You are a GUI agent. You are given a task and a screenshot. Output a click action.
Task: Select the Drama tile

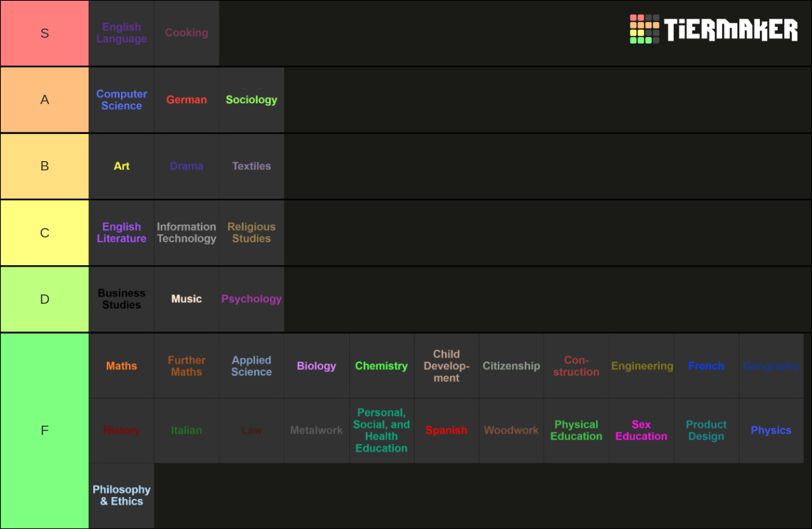click(x=187, y=166)
